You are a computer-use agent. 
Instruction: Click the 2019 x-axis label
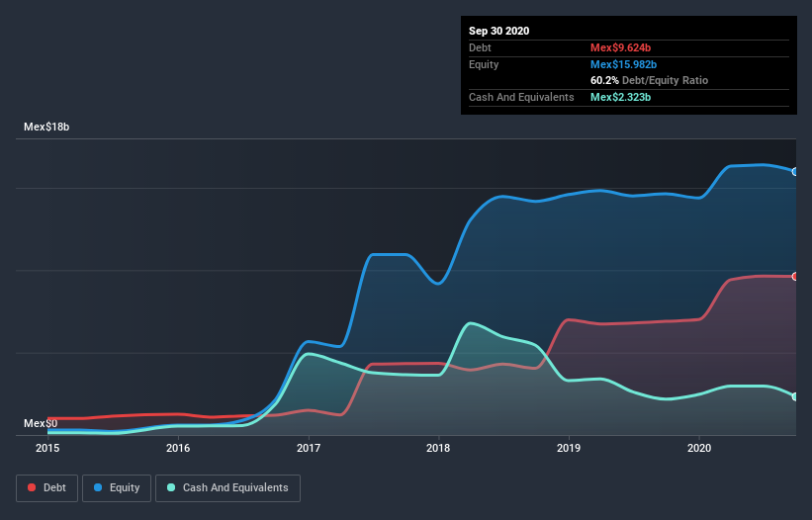(569, 448)
